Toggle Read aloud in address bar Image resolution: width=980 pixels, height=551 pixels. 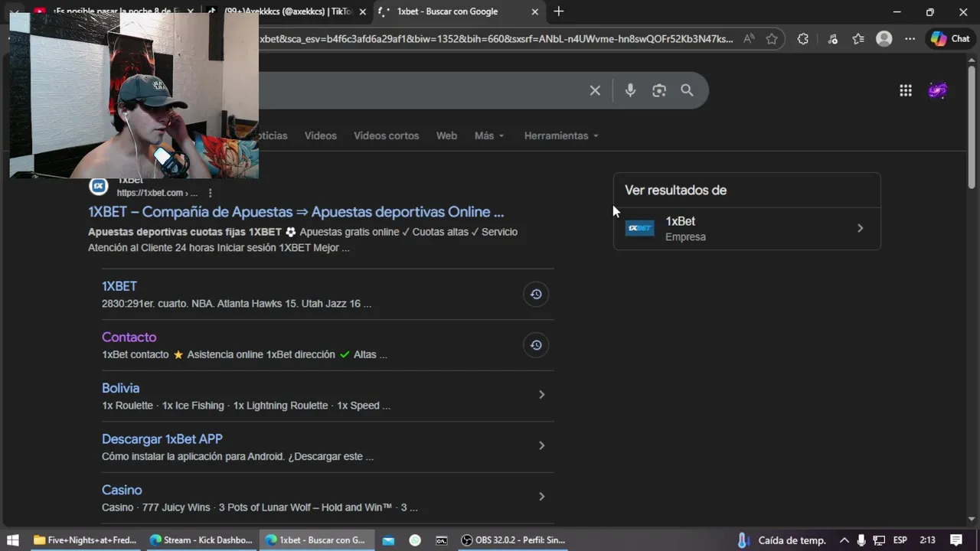[x=749, y=39]
